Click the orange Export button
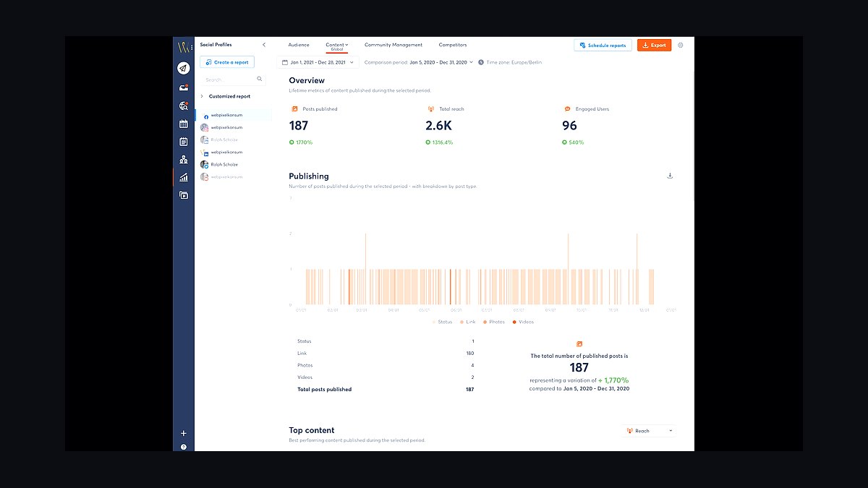Viewport: 868px width, 488px height. point(654,45)
